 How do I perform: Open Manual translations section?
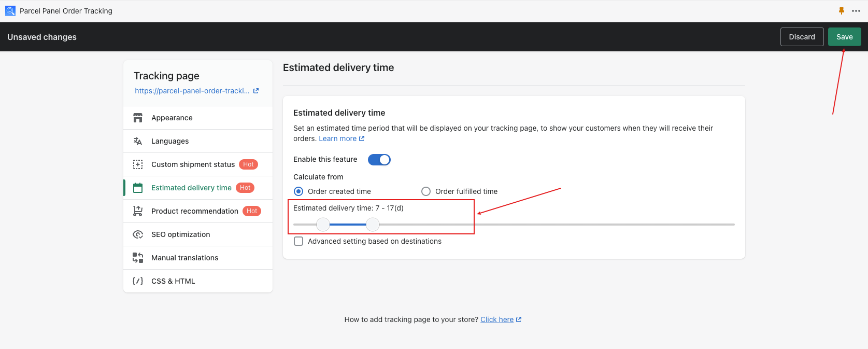198,258
